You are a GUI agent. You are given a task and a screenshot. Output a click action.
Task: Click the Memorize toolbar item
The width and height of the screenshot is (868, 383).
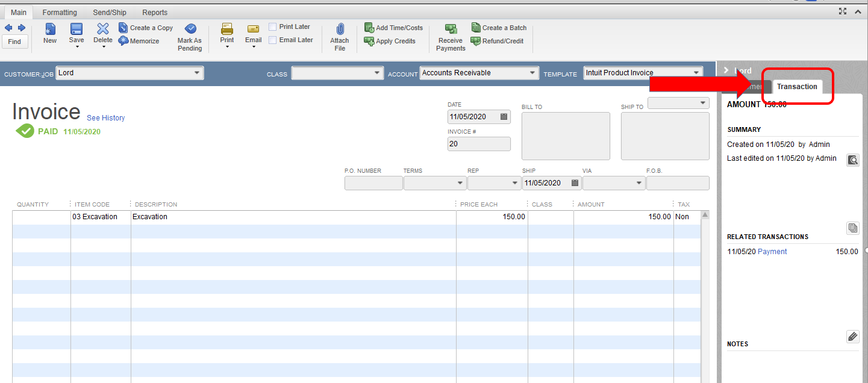139,41
